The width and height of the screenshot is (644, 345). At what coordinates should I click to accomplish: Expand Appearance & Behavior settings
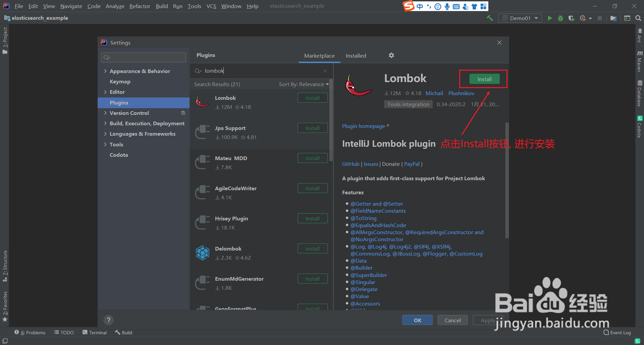point(105,71)
